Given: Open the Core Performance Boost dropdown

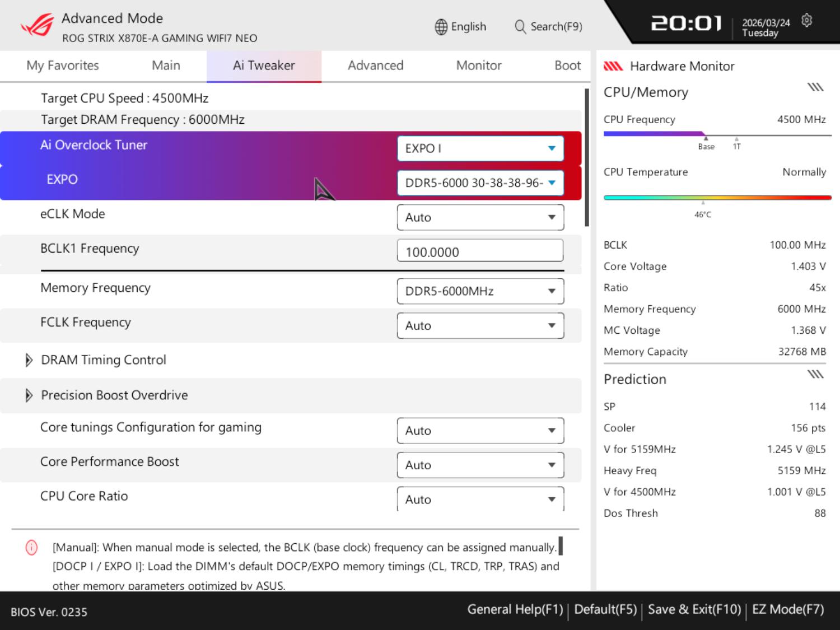Looking at the screenshot, I should (x=480, y=465).
